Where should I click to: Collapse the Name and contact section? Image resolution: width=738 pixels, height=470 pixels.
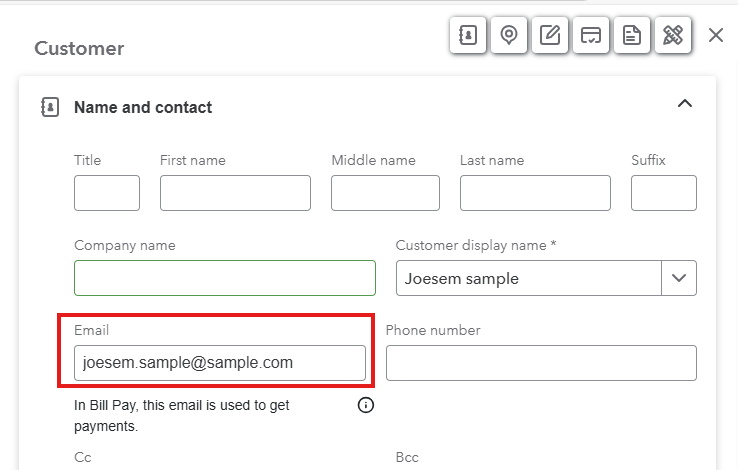point(685,104)
